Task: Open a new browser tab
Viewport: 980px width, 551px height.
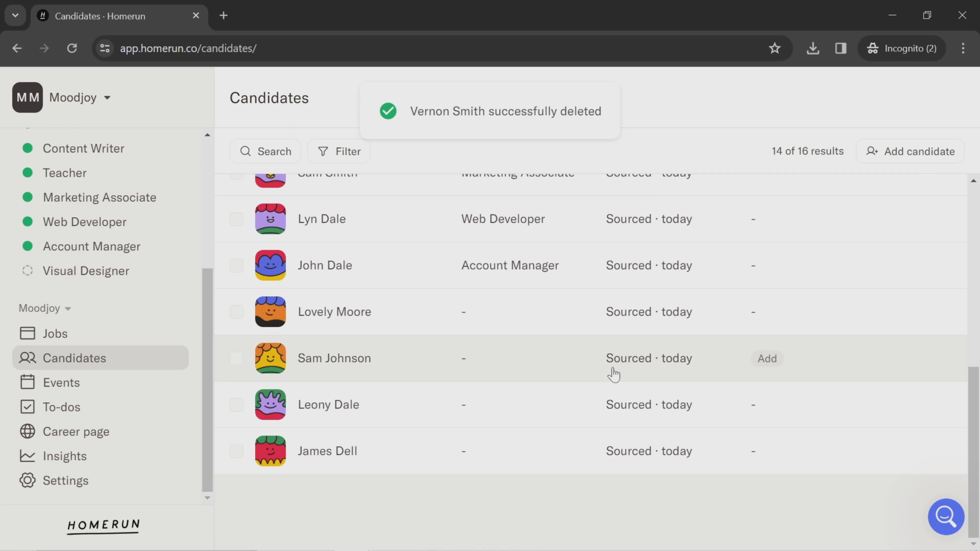Action: click(x=224, y=16)
